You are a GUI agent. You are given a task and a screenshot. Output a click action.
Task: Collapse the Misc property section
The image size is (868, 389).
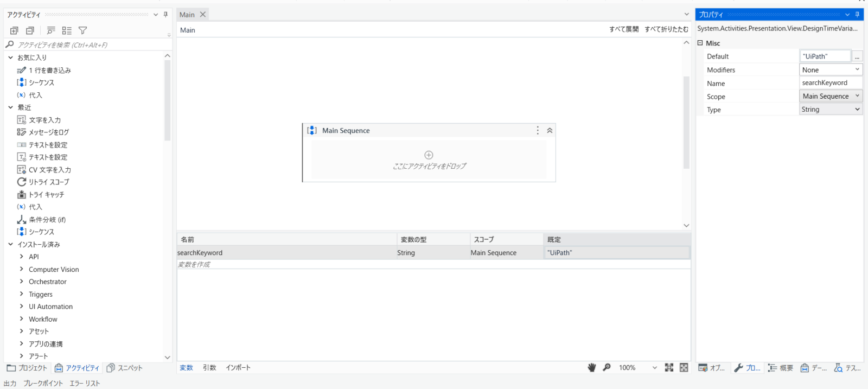[x=700, y=43]
